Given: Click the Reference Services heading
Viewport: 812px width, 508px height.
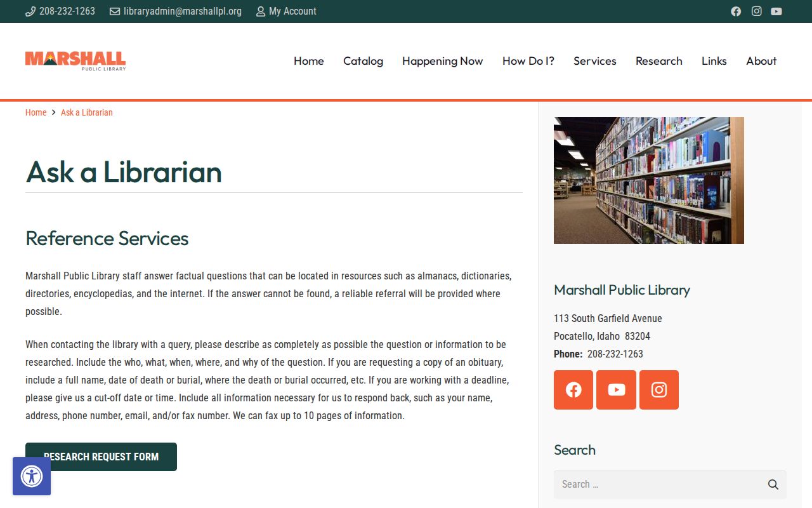Looking at the screenshot, I should [x=107, y=238].
